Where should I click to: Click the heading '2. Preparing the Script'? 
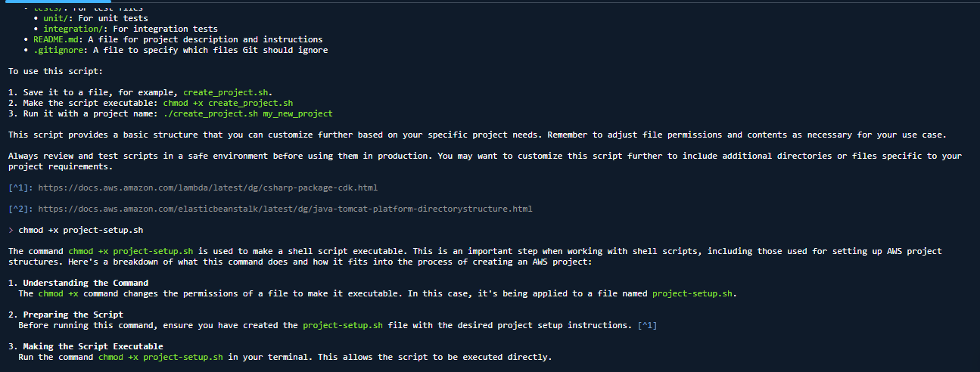[x=66, y=315]
